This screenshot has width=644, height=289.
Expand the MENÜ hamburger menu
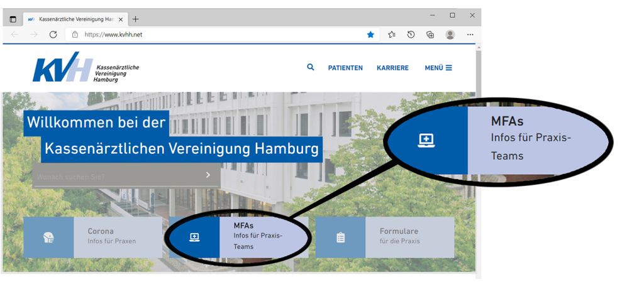[438, 68]
